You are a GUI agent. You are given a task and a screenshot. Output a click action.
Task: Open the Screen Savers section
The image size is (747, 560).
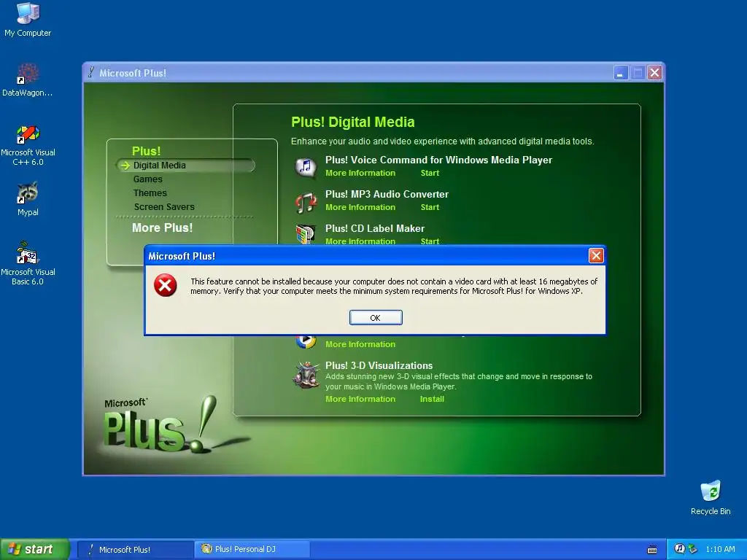point(164,206)
